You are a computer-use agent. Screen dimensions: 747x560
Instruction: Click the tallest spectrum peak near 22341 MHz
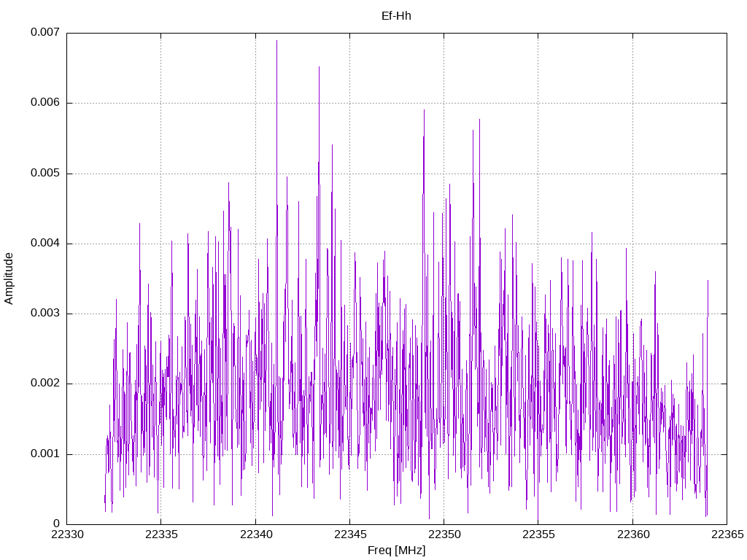click(x=276, y=41)
